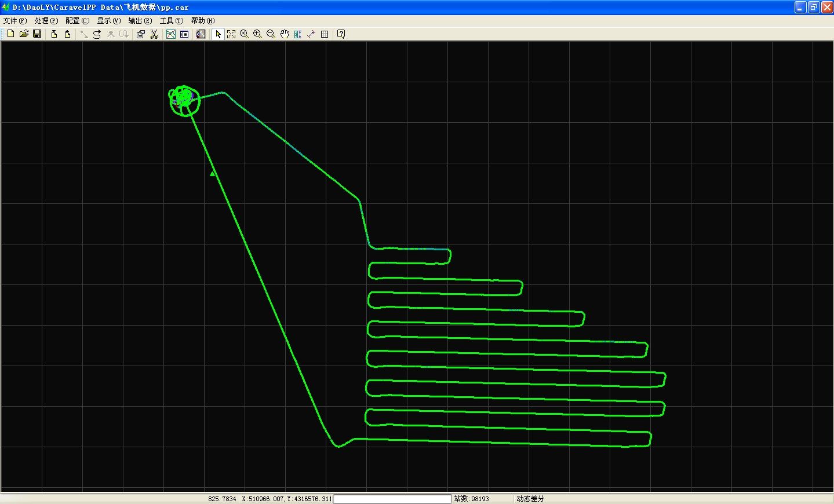Screen dimensions: 834x504
Task: Toggle the grid display icon
Action: pyautogui.click(x=325, y=34)
